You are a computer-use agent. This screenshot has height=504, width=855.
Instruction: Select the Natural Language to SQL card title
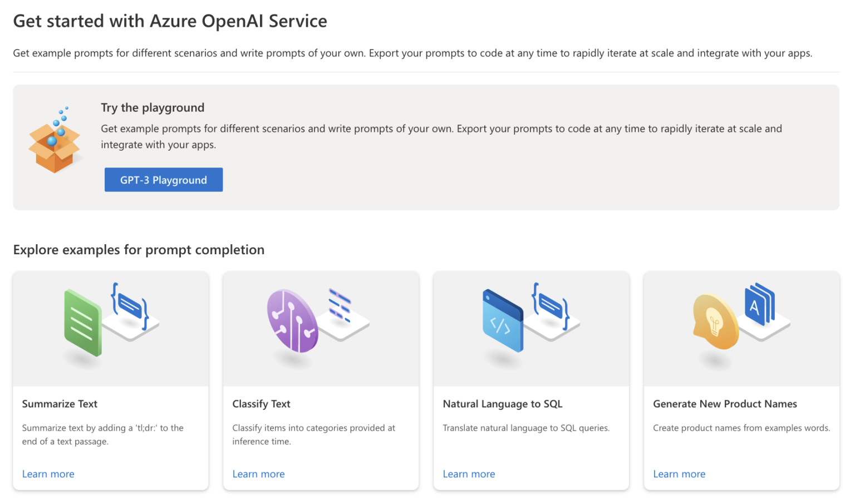point(503,404)
